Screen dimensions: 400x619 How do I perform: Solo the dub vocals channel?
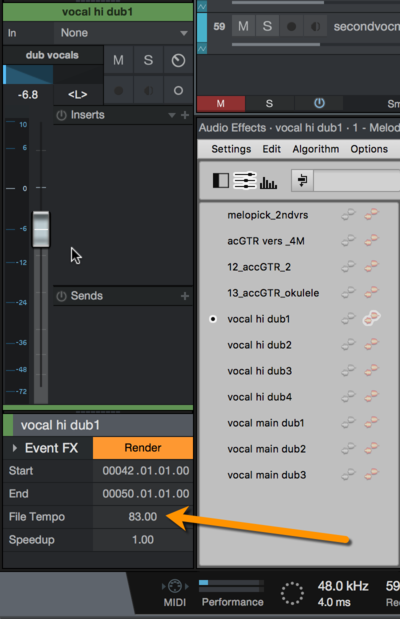[148, 60]
